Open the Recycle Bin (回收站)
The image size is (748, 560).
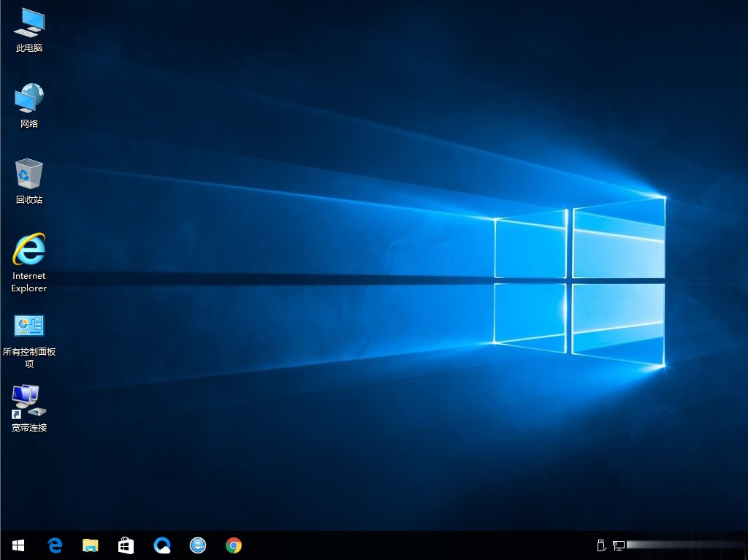[x=28, y=173]
